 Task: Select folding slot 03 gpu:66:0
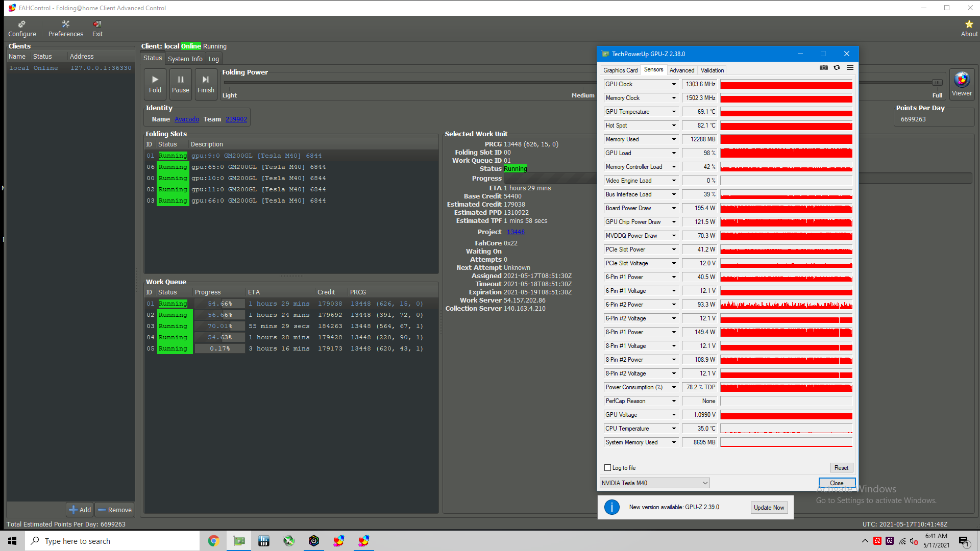(291, 201)
